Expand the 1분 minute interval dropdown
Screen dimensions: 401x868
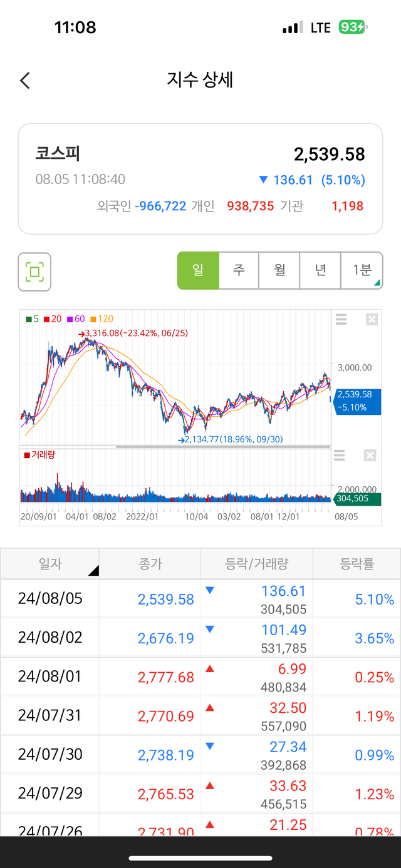362,270
